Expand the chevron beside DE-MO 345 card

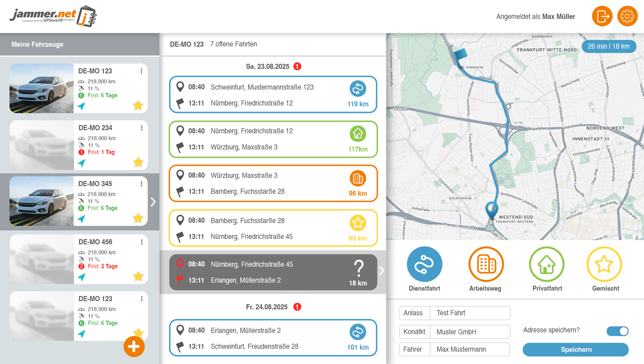[153, 202]
